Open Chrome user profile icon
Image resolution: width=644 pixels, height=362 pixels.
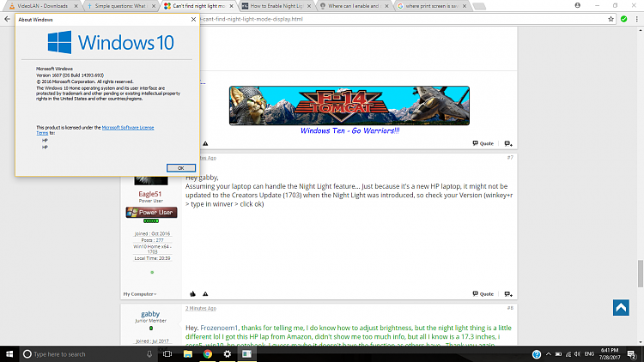pyautogui.click(x=578, y=6)
